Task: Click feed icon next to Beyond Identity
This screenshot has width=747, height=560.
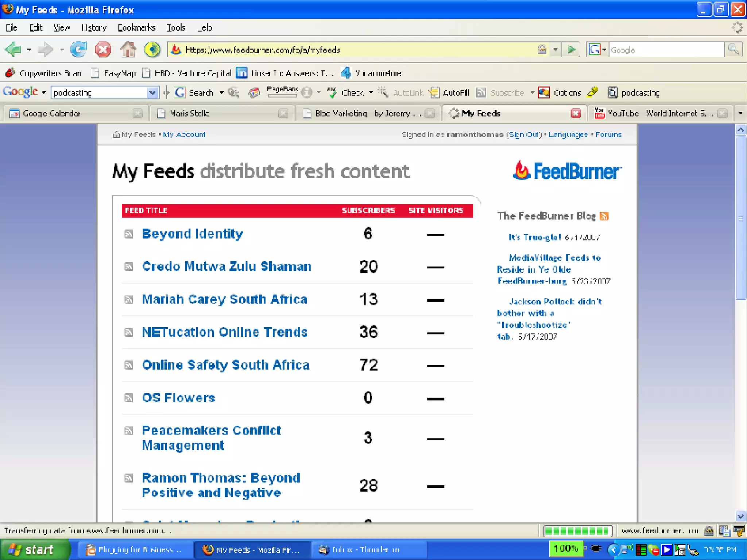Action: tap(128, 234)
